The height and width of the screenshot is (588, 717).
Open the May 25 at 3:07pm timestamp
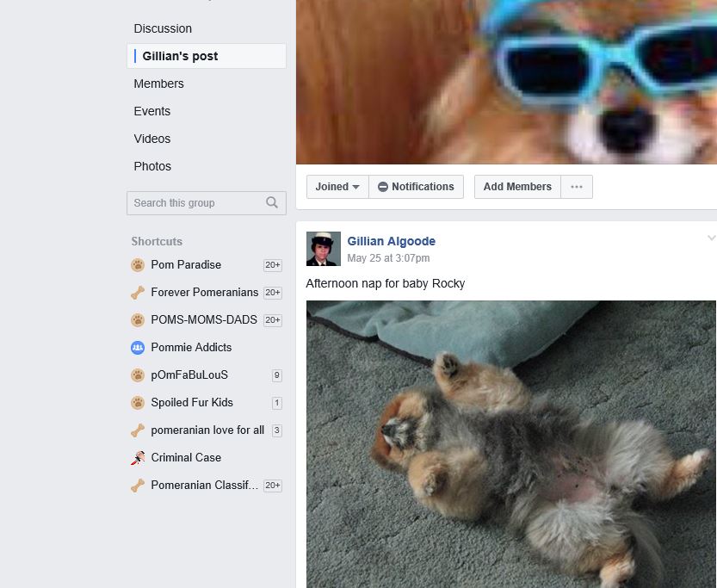click(388, 258)
